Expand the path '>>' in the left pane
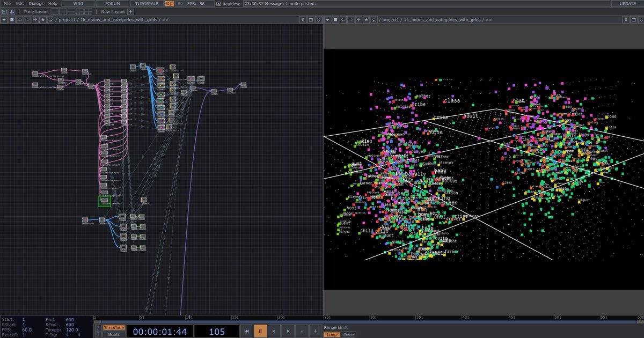This screenshot has width=644, height=338. click(165, 20)
